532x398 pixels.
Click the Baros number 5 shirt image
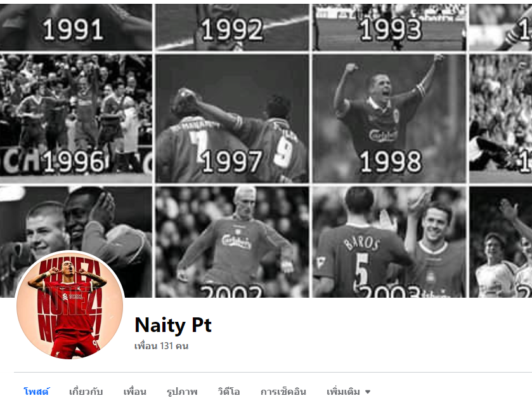point(389,242)
